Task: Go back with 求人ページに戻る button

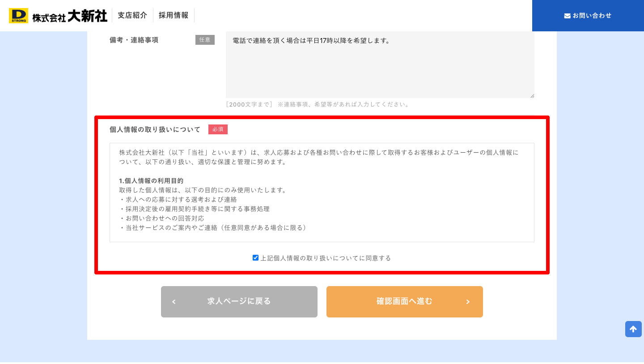Action: coord(239,302)
